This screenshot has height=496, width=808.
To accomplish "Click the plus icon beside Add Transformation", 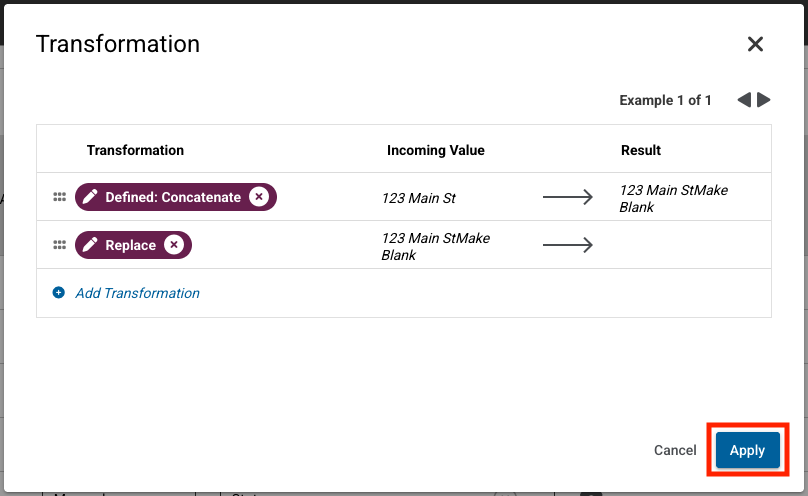I will (59, 293).
